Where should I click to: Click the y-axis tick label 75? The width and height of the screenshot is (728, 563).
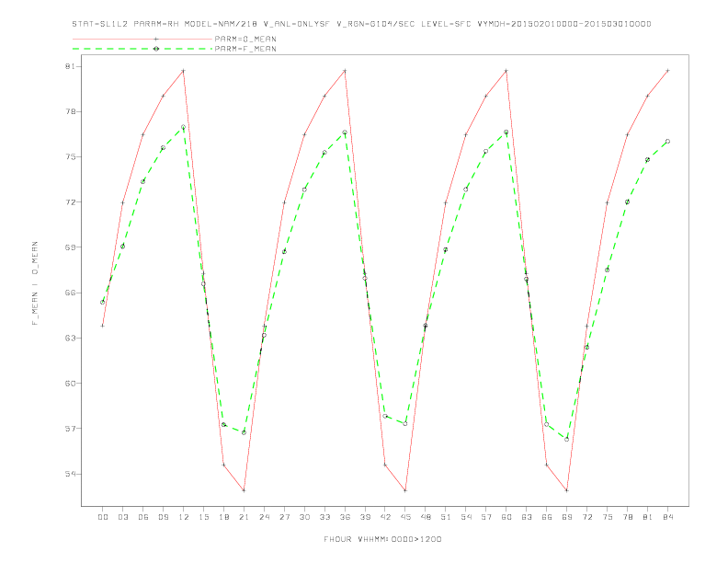[70, 156]
